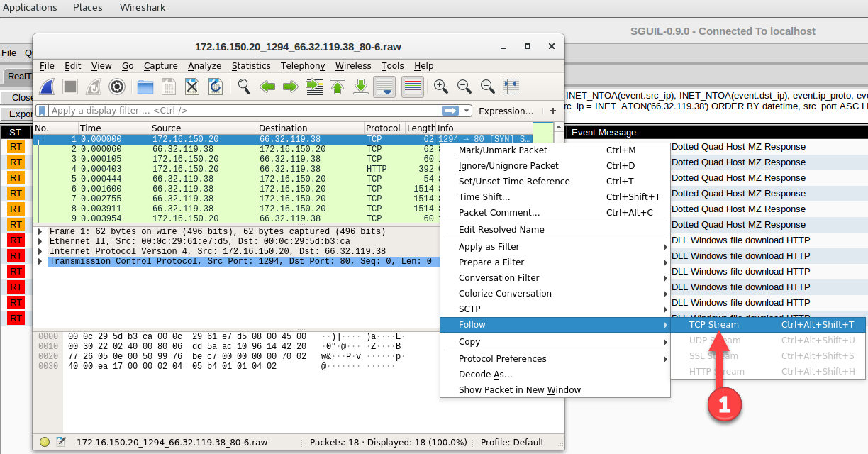Reset packet text to normal size
This screenshot has width=868, height=454.
(488, 87)
